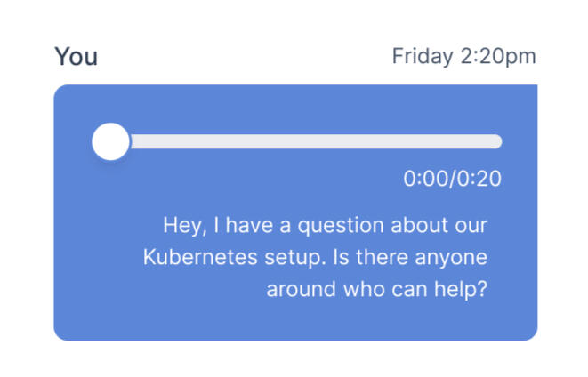Click the word "our" ending the first line
The image size is (588, 377).
[x=473, y=226]
